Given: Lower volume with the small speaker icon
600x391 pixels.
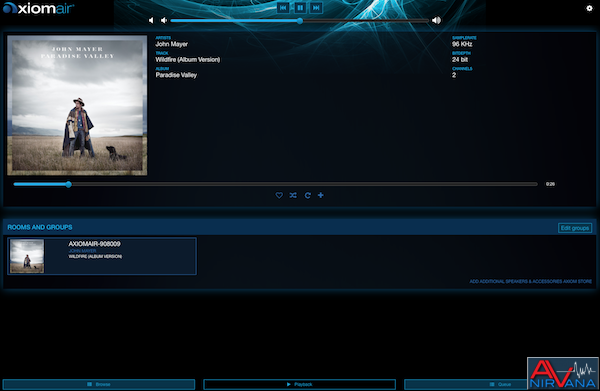Looking at the screenshot, I should 164,20.
